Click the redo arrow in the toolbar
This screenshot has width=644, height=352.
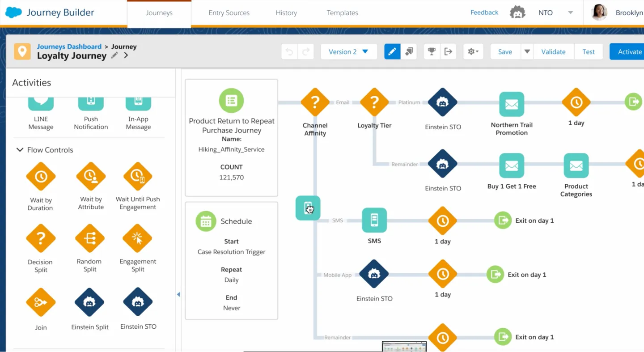coord(306,52)
